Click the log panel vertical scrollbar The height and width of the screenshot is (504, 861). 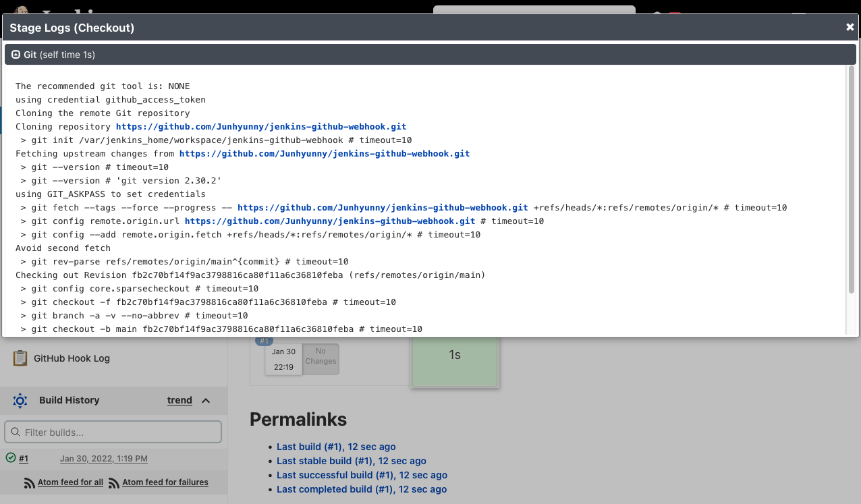click(852, 179)
